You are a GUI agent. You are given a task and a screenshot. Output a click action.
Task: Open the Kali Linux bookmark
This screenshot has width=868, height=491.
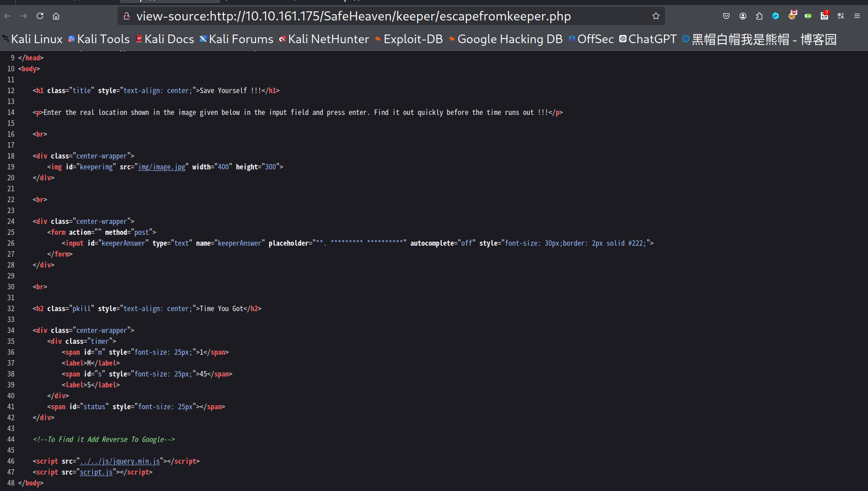click(32, 39)
